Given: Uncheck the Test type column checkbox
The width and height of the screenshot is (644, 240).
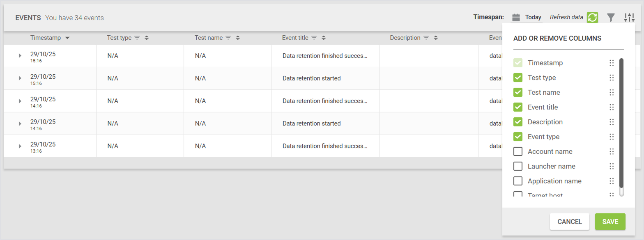Looking at the screenshot, I should pos(518,78).
